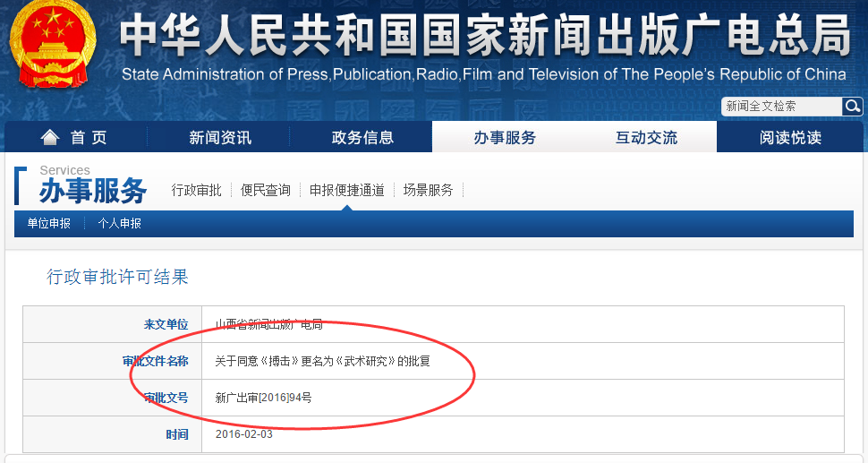Select the 互动交流 navigation tab

[x=646, y=137]
